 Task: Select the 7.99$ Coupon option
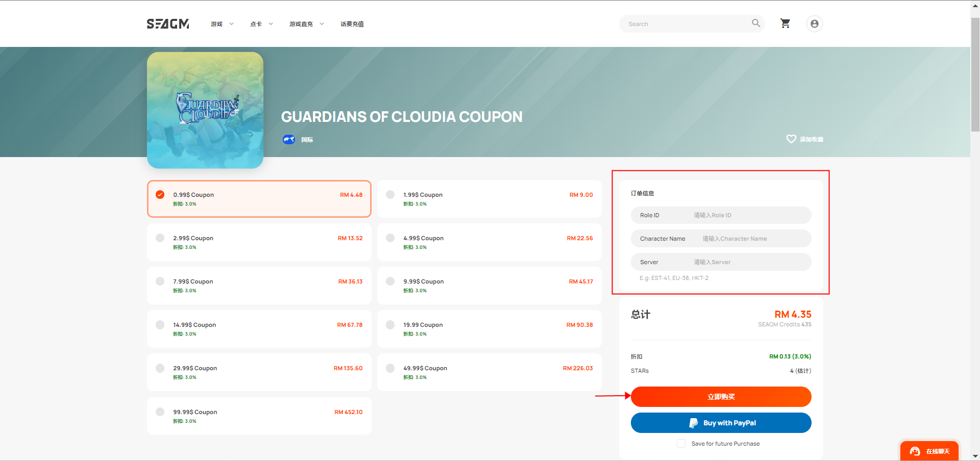(259, 286)
